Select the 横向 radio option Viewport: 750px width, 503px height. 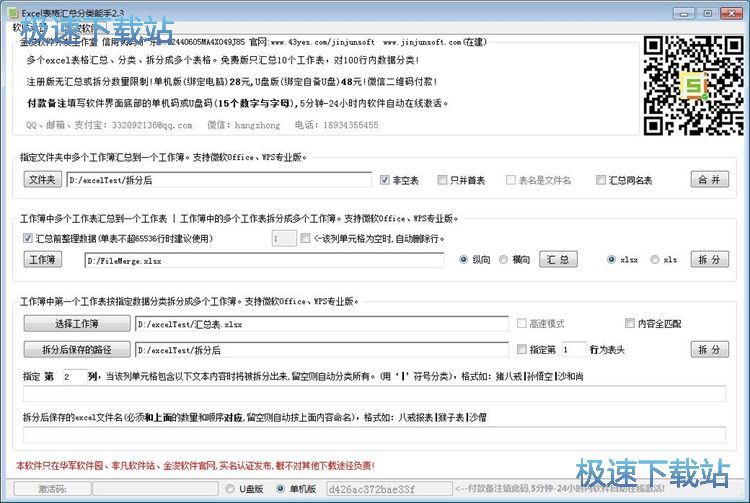pos(503,260)
